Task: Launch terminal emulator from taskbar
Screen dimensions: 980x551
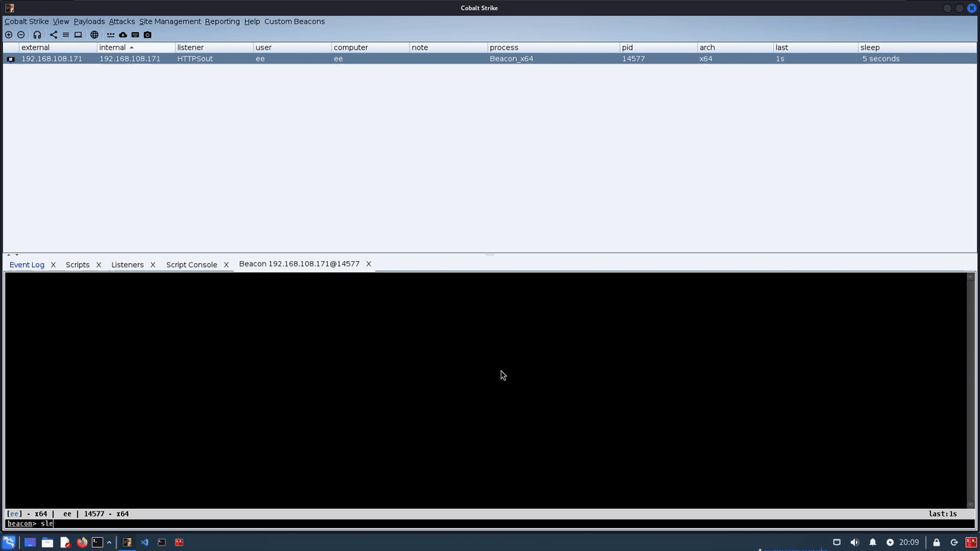Action: [97, 543]
